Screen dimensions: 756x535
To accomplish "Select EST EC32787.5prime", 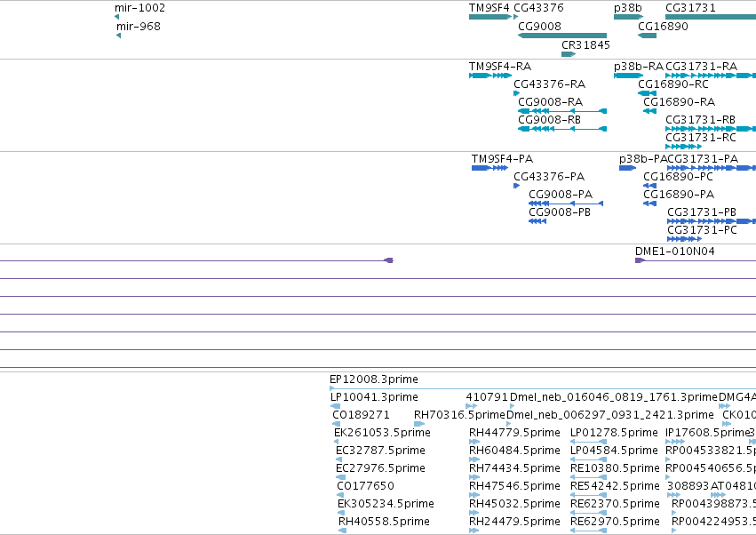I will click(x=339, y=459).
